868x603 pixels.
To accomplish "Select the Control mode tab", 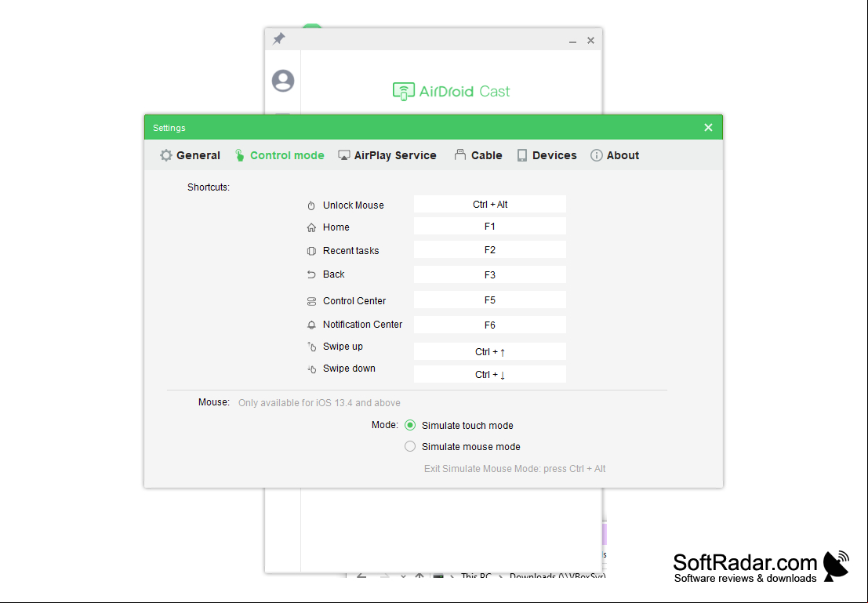I will point(279,155).
